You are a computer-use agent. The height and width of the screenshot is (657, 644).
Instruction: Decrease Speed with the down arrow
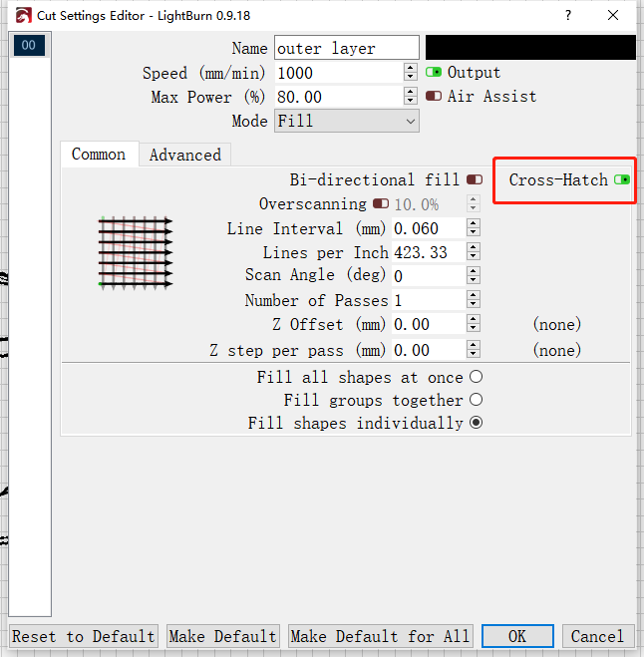click(411, 77)
